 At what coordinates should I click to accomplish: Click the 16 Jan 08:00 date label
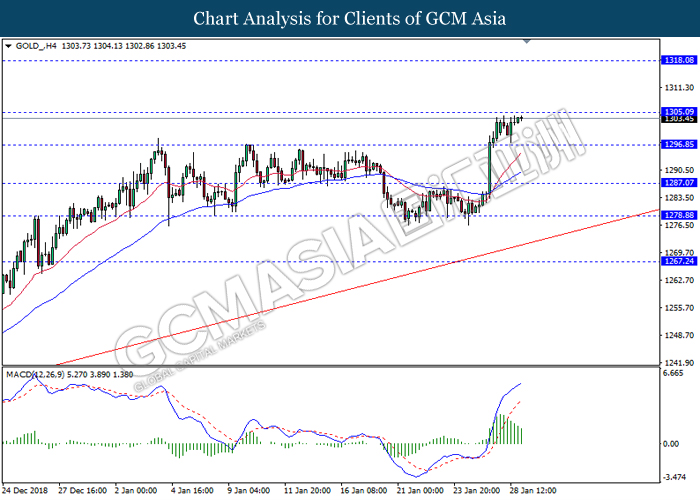point(364,491)
